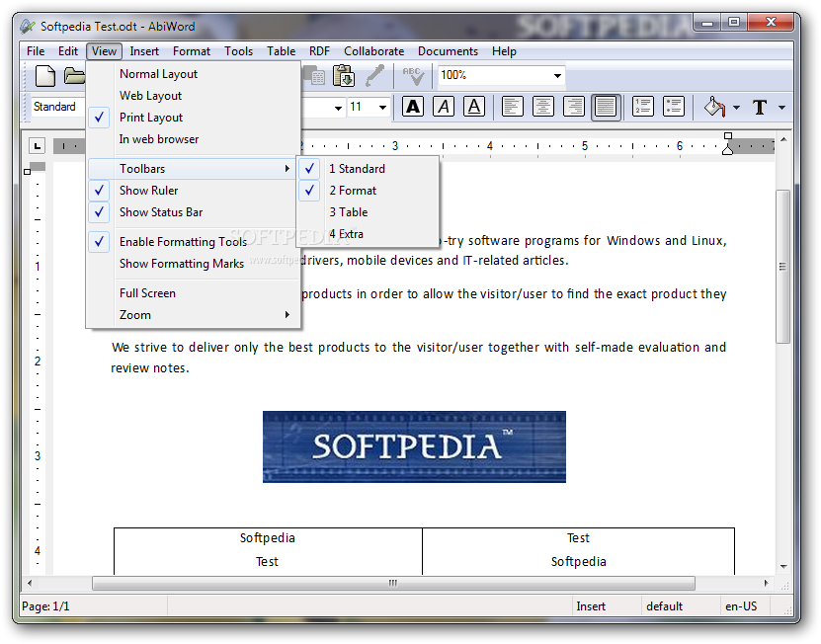821x644 pixels.
Task: Click the Page: 1/1 status text
Action: click(45, 606)
